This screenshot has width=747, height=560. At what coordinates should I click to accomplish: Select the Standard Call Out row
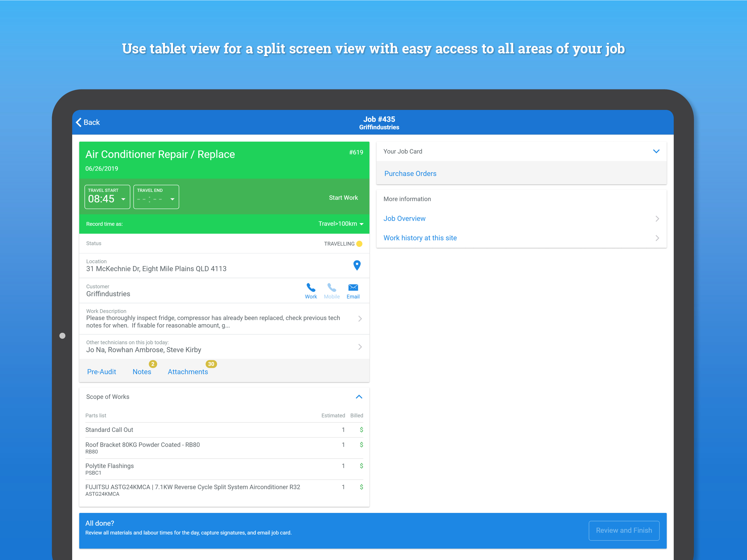[224, 430]
